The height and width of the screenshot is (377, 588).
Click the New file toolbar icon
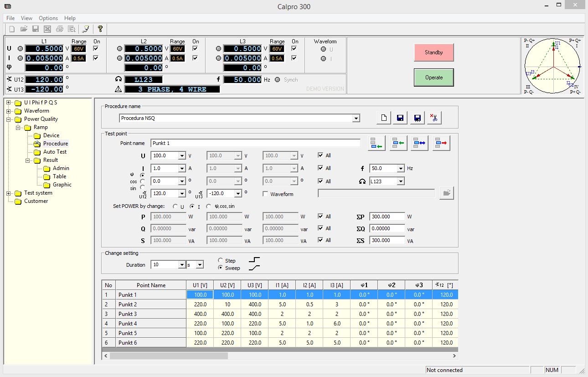point(12,29)
